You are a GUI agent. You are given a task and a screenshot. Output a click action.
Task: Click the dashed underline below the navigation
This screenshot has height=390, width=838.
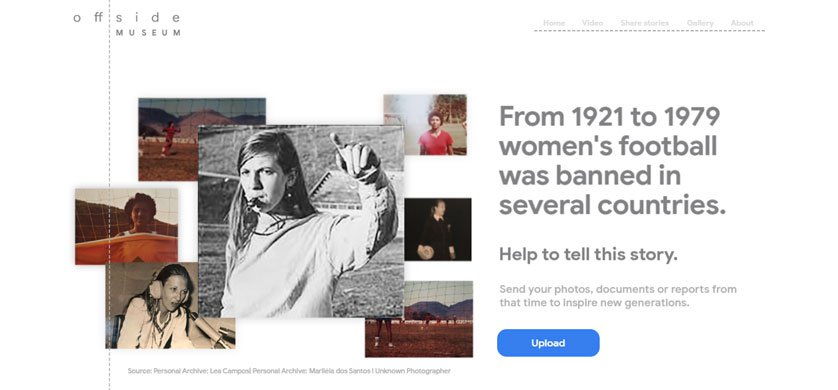tap(649, 31)
